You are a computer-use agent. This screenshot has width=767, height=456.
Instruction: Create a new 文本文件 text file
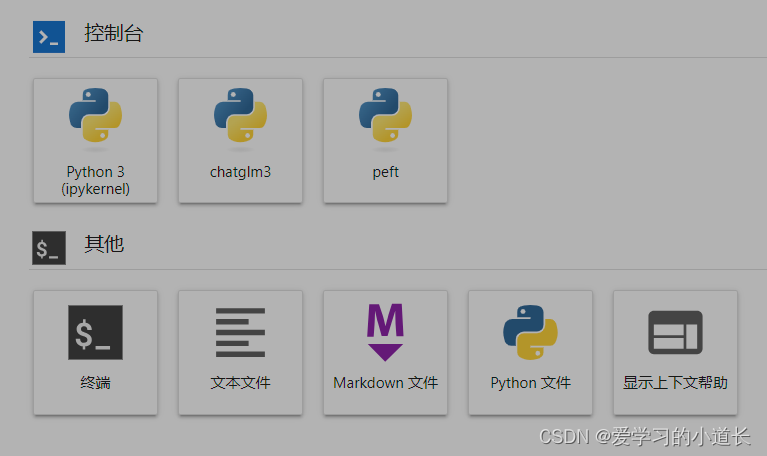coord(240,353)
